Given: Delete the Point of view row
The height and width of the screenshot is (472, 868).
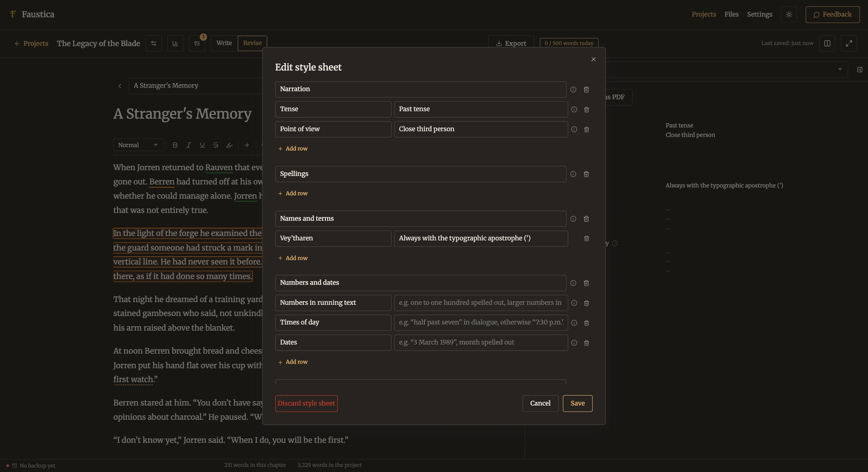Looking at the screenshot, I should 587,130.
